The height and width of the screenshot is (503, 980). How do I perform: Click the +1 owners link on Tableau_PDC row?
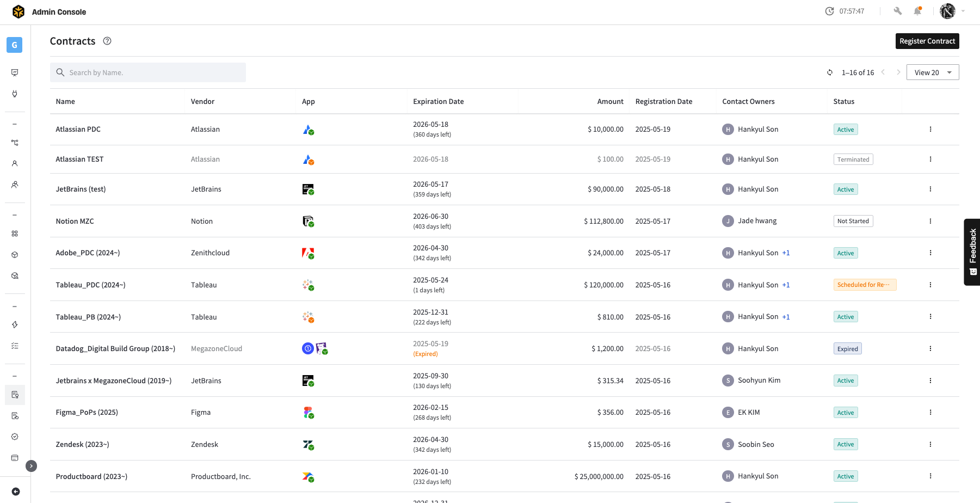click(x=786, y=285)
